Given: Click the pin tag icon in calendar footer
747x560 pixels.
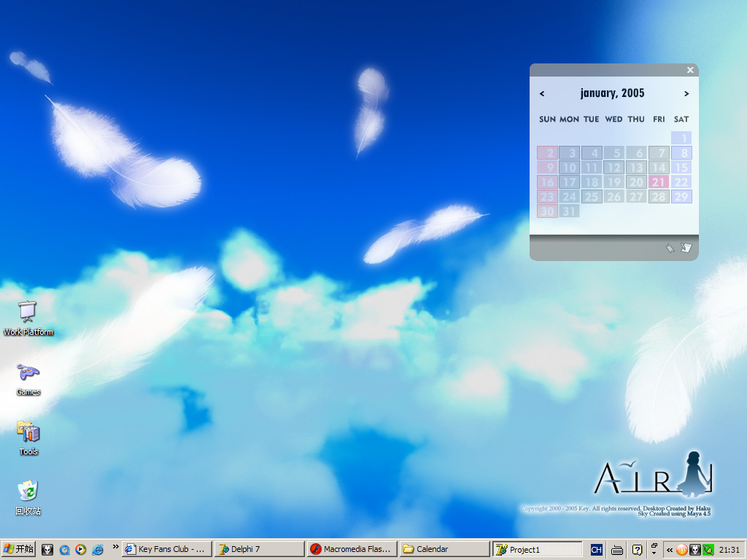Looking at the screenshot, I should coord(670,248).
